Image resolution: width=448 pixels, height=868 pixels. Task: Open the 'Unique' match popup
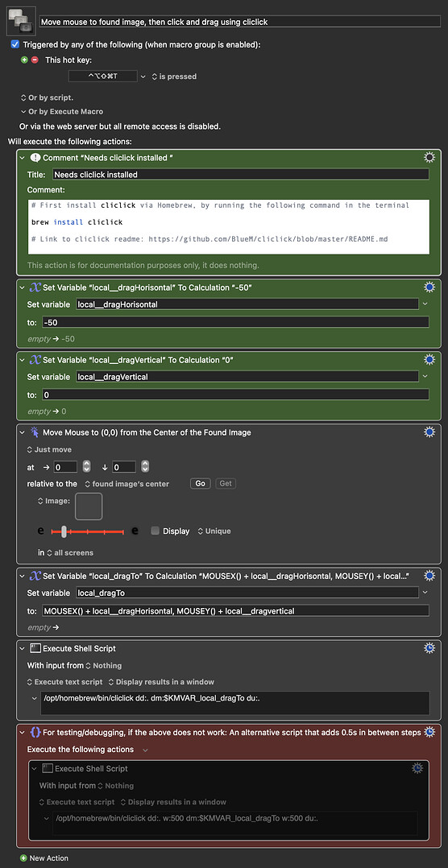point(214,531)
